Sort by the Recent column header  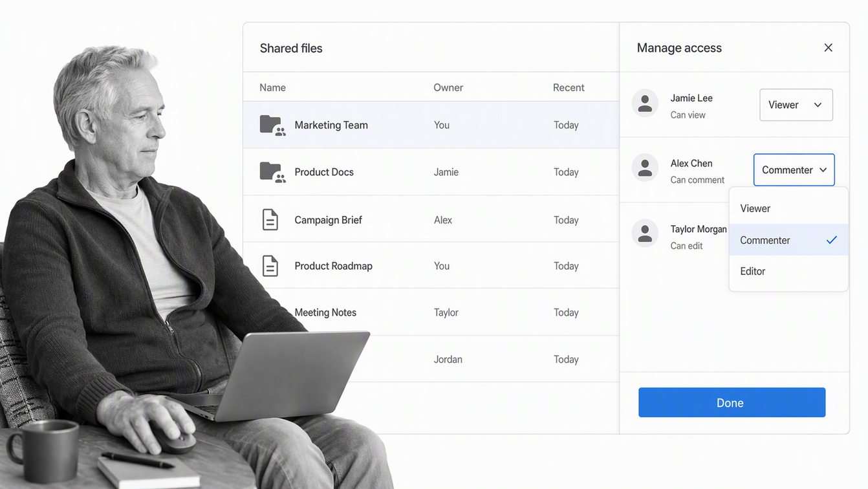(x=569, y=87)
